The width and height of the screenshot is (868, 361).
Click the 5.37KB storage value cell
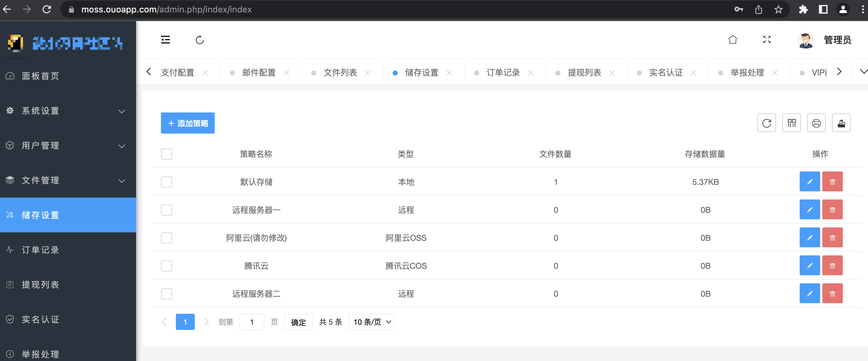(x=705, y=182)
